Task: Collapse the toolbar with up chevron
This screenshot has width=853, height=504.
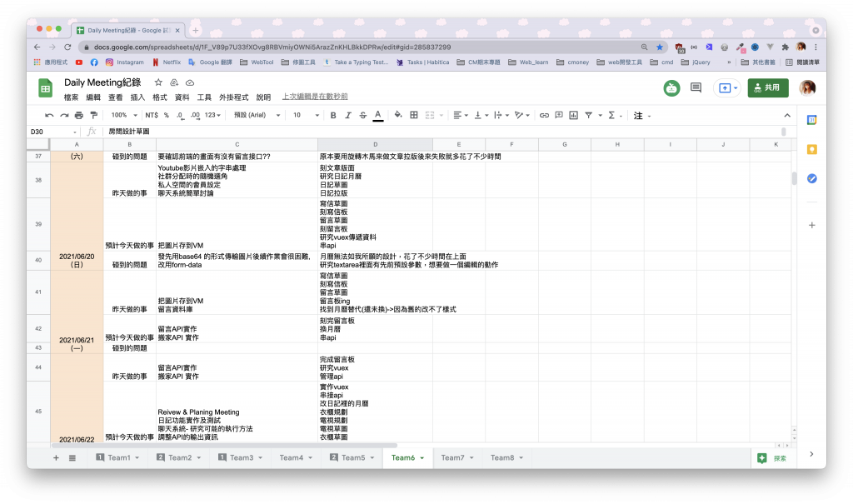Action: [787, 116]
